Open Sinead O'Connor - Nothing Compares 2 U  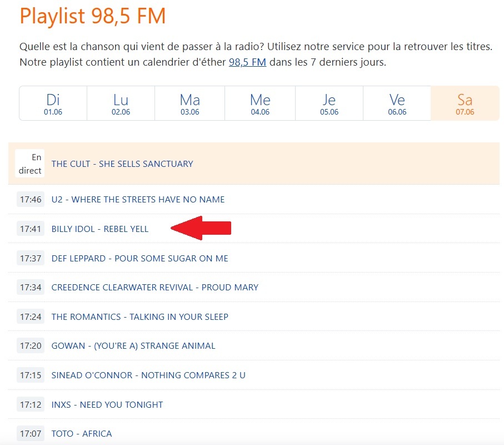click(x=148, y=375)
